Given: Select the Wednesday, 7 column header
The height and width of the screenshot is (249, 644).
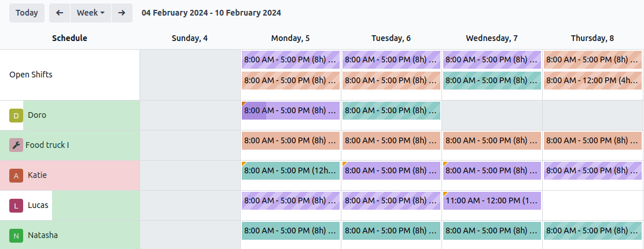Looking at the screenshot, I should [x=492, y=38].
